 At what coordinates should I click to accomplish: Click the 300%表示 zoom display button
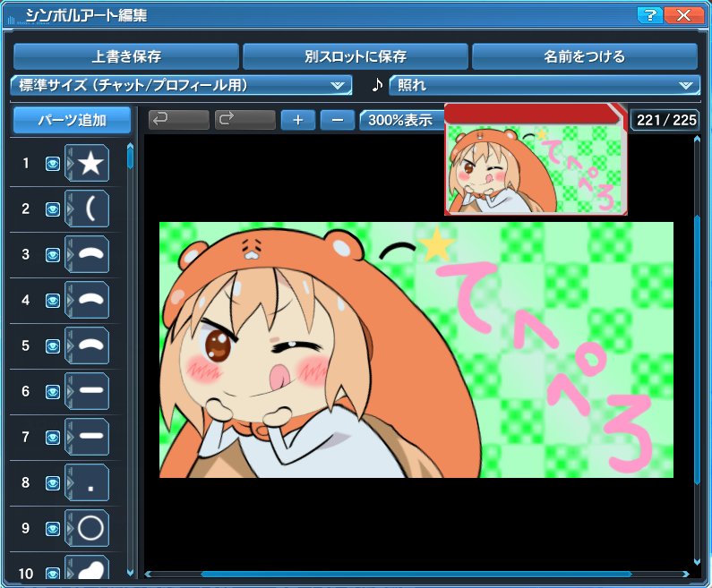[x=401, y=120]
